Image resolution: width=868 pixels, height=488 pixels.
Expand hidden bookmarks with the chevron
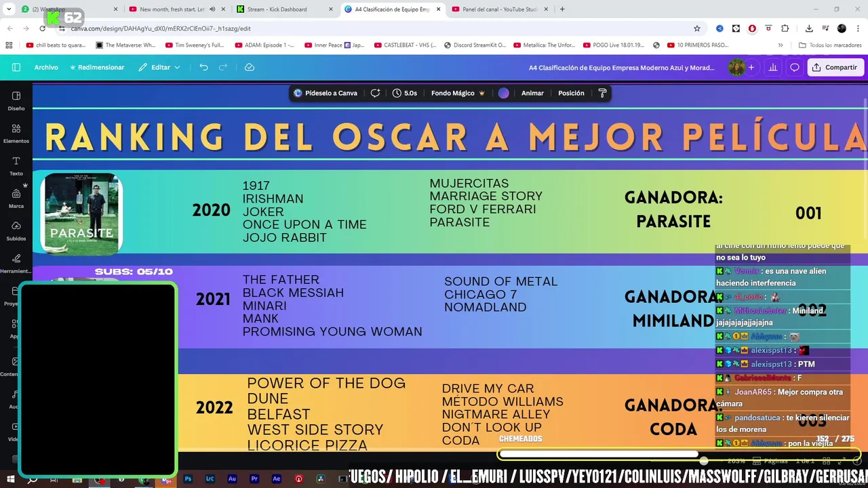(x=781, y=45)
